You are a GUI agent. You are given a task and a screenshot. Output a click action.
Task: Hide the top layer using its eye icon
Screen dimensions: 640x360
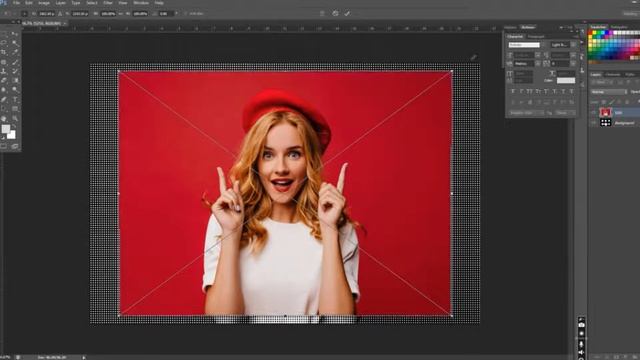pyautogui.click(x=593, y=112)
